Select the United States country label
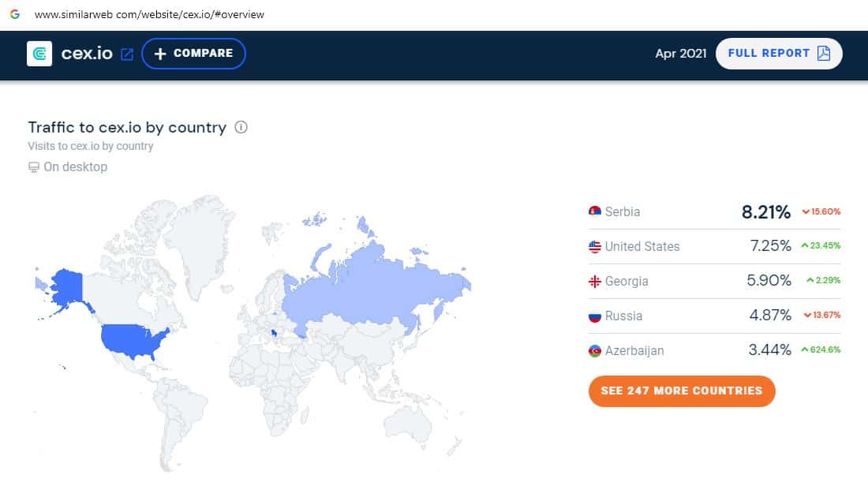The width and height of the screenshot is (868, 486). pyautogui.click(x=642, y=246)
